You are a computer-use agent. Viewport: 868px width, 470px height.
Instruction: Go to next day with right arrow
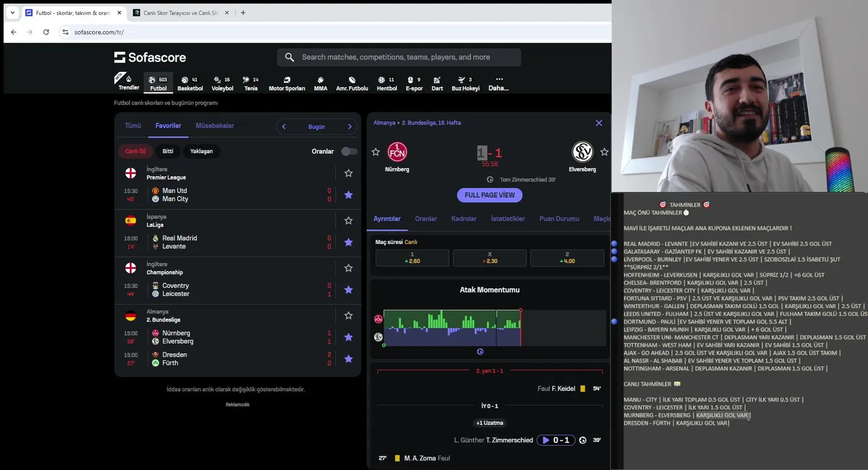(349, 127)
